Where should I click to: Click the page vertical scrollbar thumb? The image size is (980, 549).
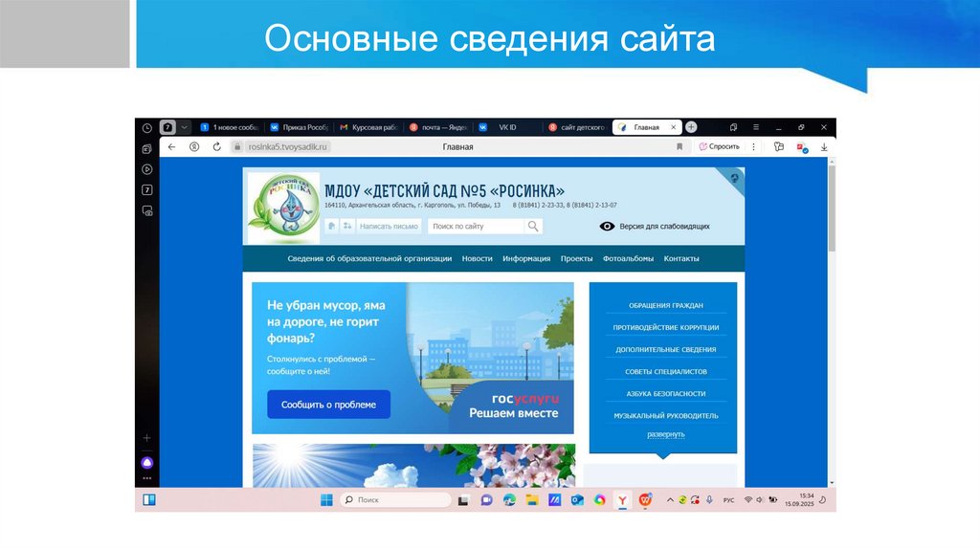click(x=832, y=208)
